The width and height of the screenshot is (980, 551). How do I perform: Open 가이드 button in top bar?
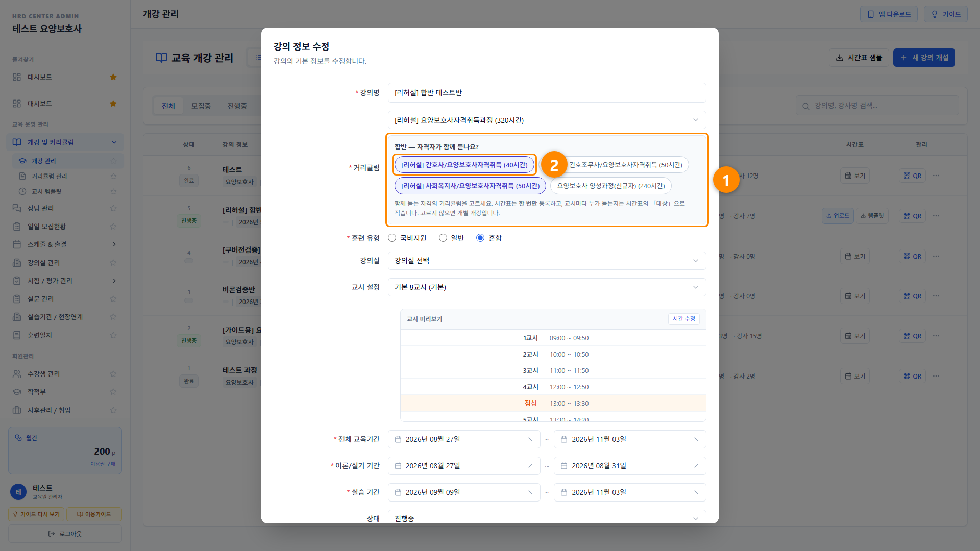(945, 14)
